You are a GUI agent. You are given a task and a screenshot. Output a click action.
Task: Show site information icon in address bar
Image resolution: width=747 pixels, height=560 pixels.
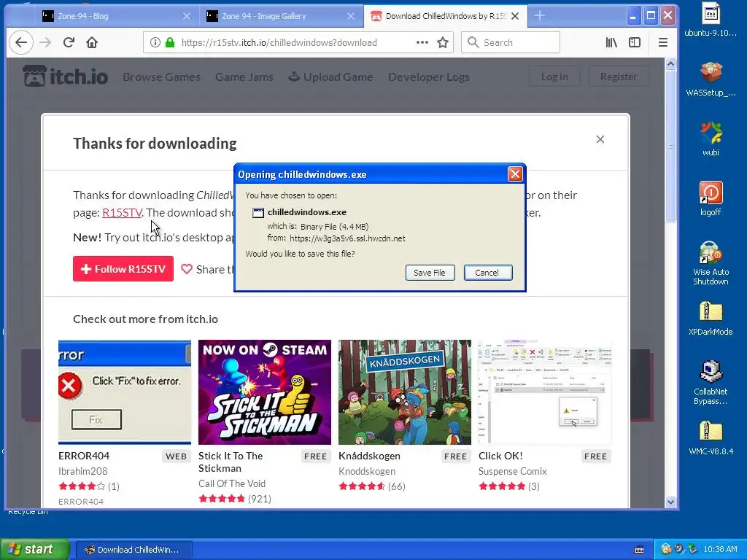pos(155,42)
